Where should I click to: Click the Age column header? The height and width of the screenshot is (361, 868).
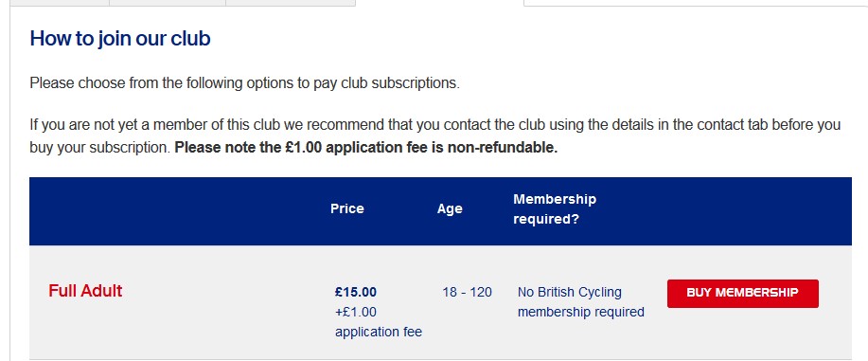450,209
